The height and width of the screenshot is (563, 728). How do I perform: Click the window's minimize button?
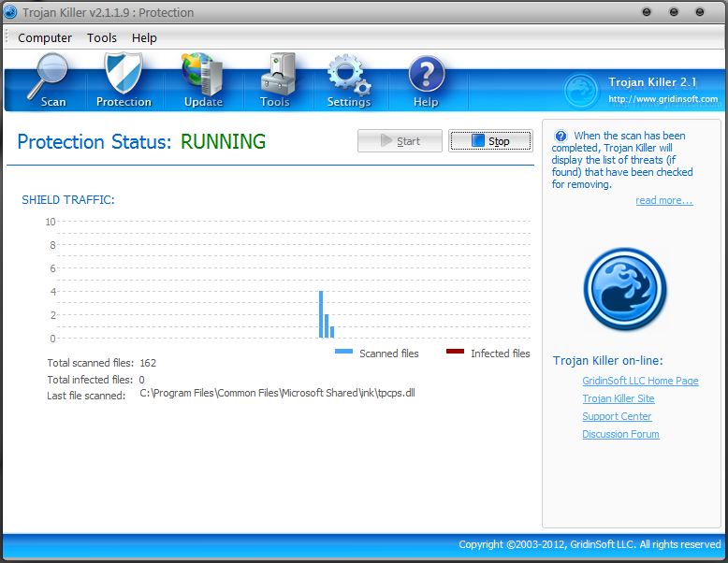click(647, 12)
